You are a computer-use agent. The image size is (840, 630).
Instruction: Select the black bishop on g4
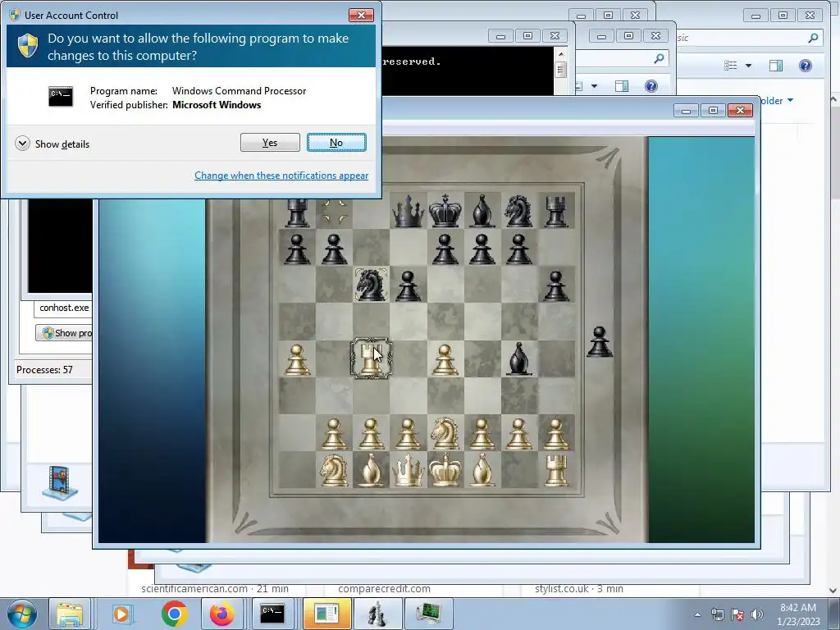[518, 358]
